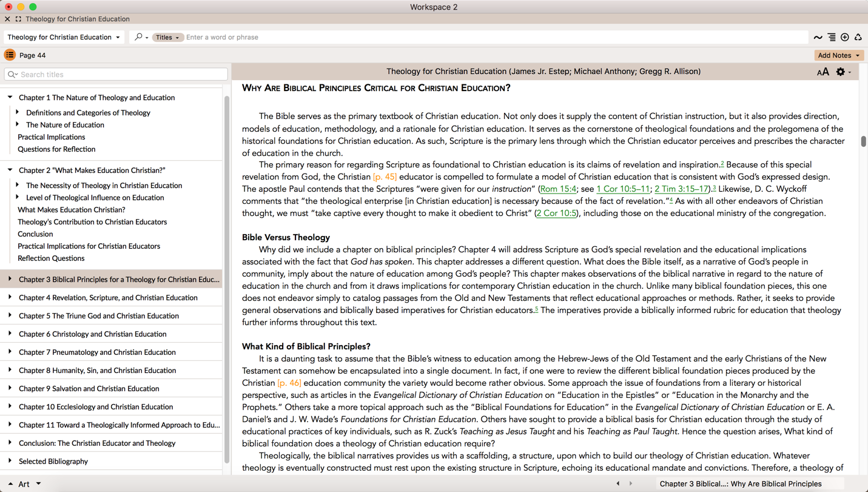Open footnote 3 after 2 Tim reference
Screen dimensions: 868x492
715,187
